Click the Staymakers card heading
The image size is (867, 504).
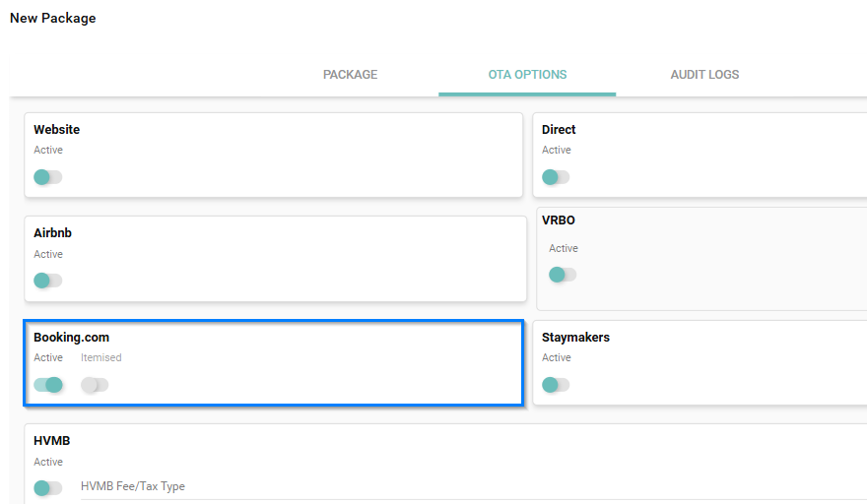pyautogui.click(x=575, y=338)
